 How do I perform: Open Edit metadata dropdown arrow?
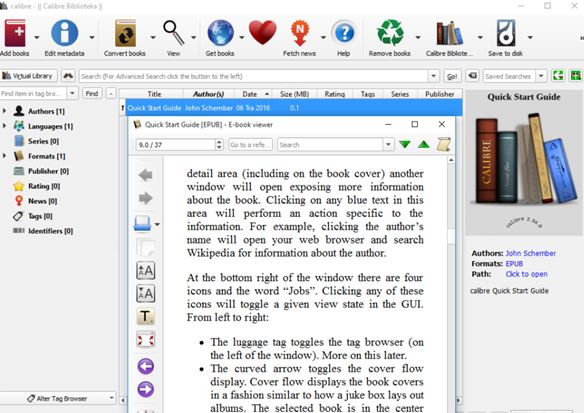click(92, 37)
